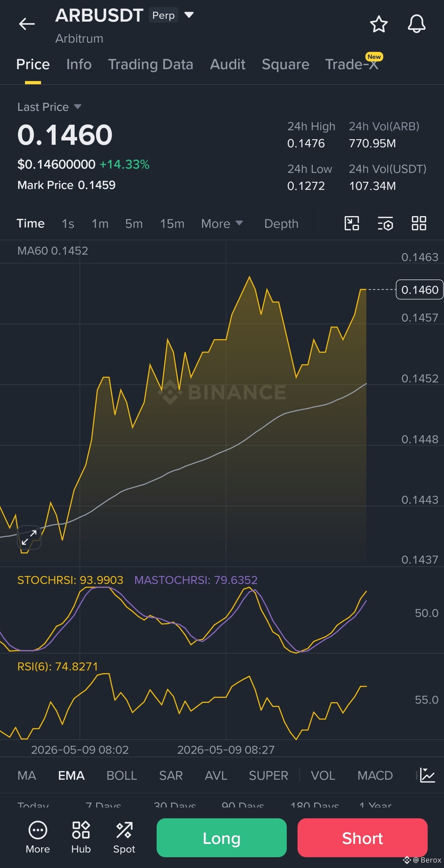
Task: Tap the STOCHRSI 93.9903 legend
Action: coord(70,580)
